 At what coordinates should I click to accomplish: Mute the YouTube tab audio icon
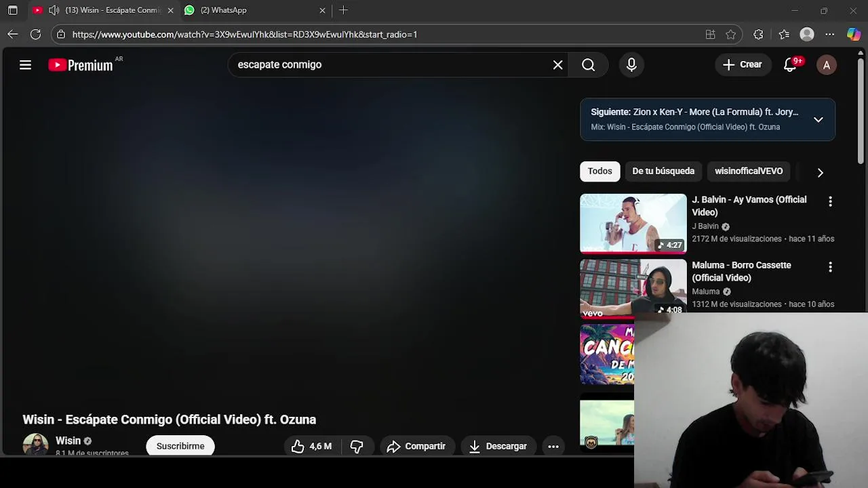click(54, 10)
